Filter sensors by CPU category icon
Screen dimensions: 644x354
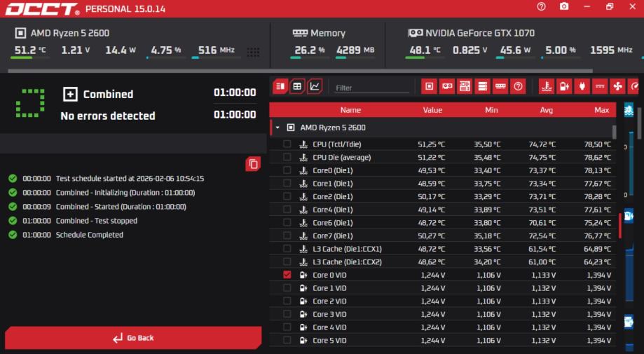[429, 86]
